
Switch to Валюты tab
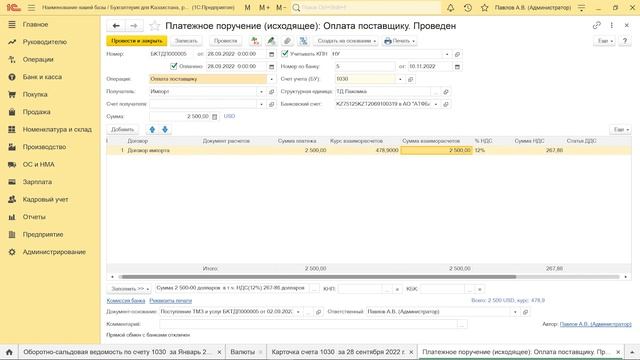point(242,352)
